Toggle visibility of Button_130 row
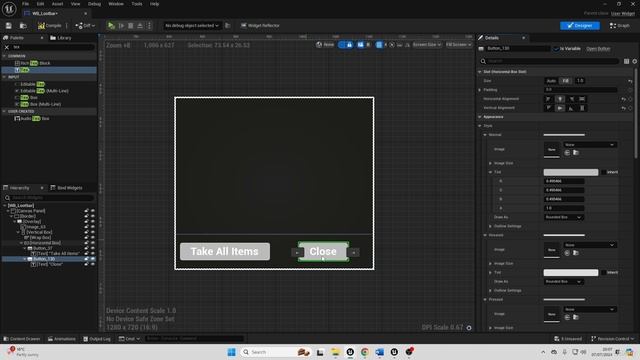 click(x=93, y=259)
